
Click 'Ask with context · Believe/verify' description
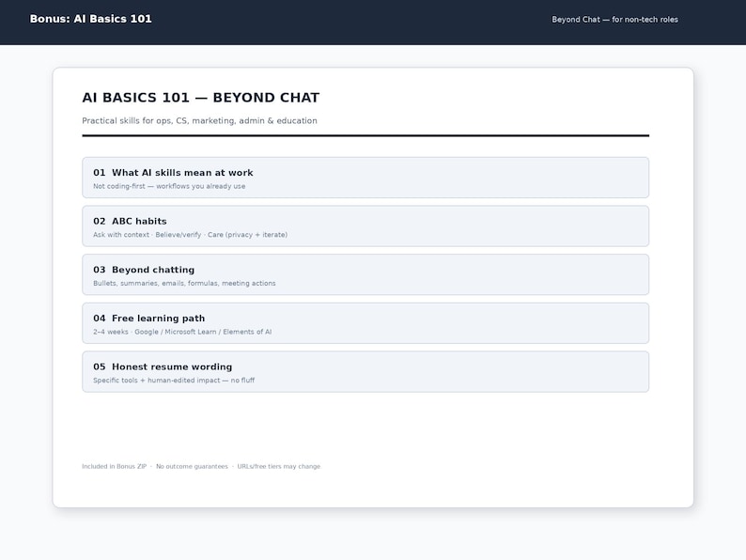tap(191, 235)
